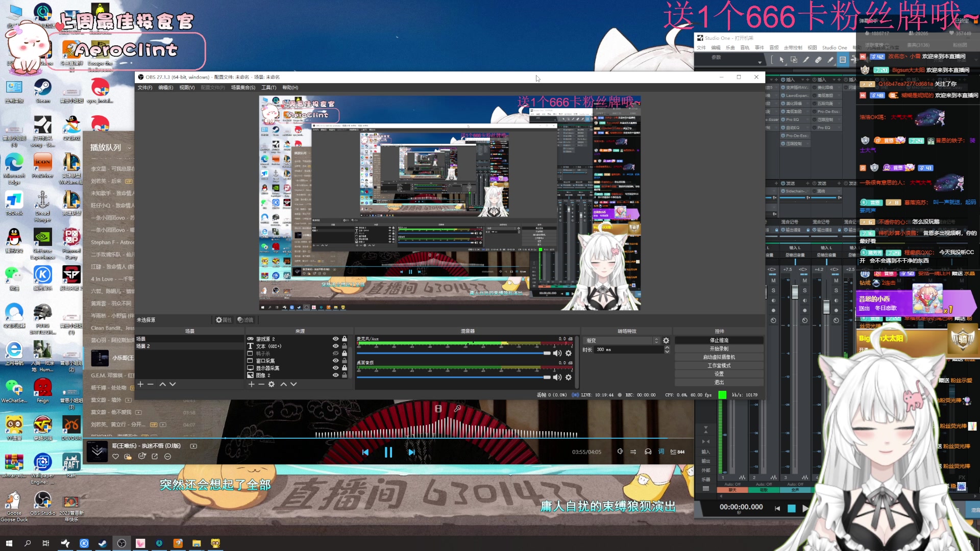Open the 场景集合(S) menu

coord(243,88)
